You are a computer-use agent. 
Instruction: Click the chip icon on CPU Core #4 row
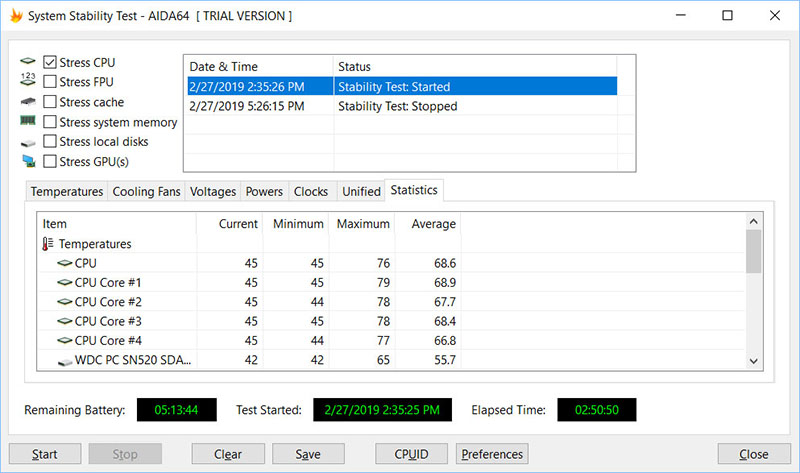tap(65, 340)
